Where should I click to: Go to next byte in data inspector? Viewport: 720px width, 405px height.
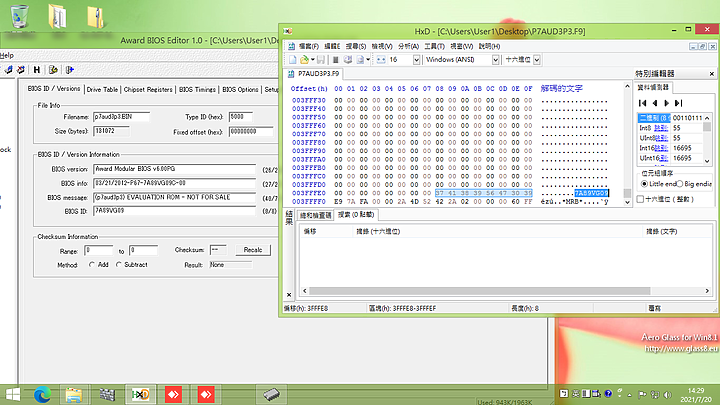[667, 103]
